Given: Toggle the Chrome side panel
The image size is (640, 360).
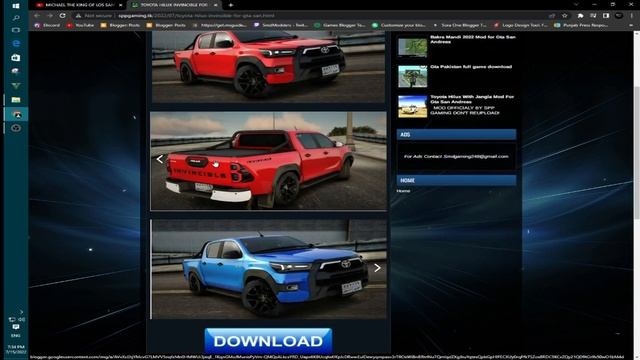Looking at the screenshot, I should [x=606, y=16].
